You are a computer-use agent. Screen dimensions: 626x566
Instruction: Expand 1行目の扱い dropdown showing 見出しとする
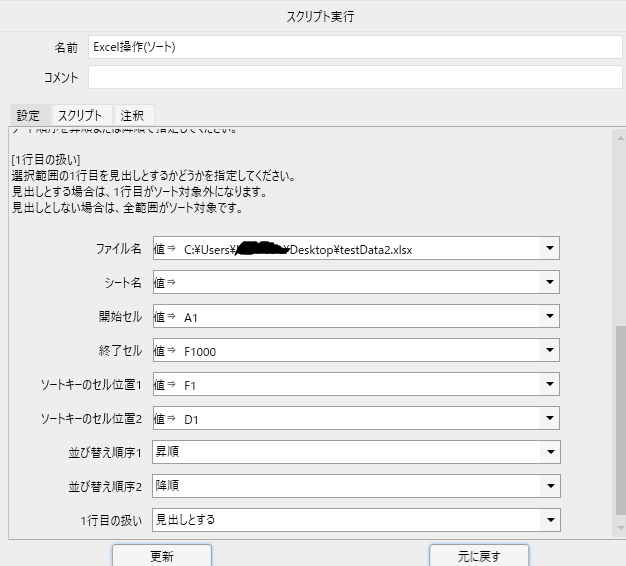(549, 520)
